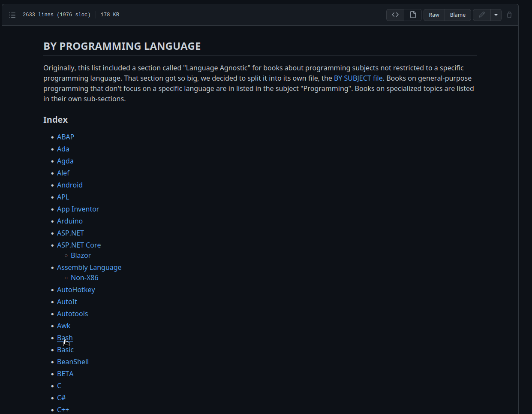Jump to the AutoHotkey section
The height and width of the screenshot is (414, 532).
coord(76,290)
